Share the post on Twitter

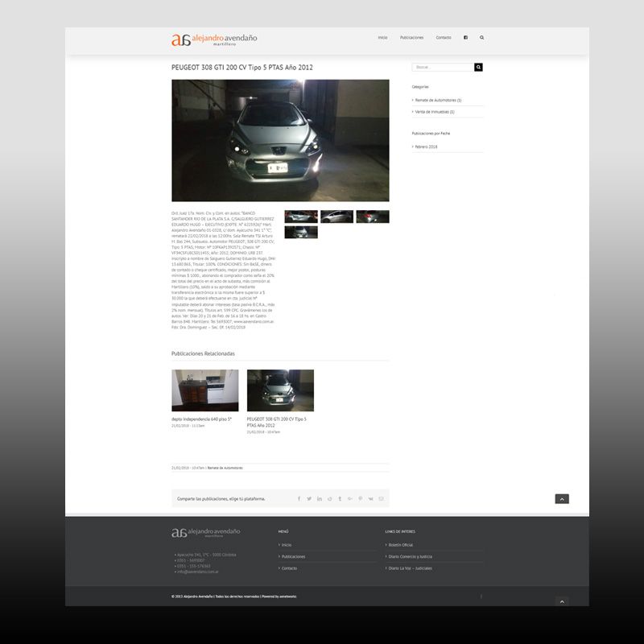coord(309,498)
